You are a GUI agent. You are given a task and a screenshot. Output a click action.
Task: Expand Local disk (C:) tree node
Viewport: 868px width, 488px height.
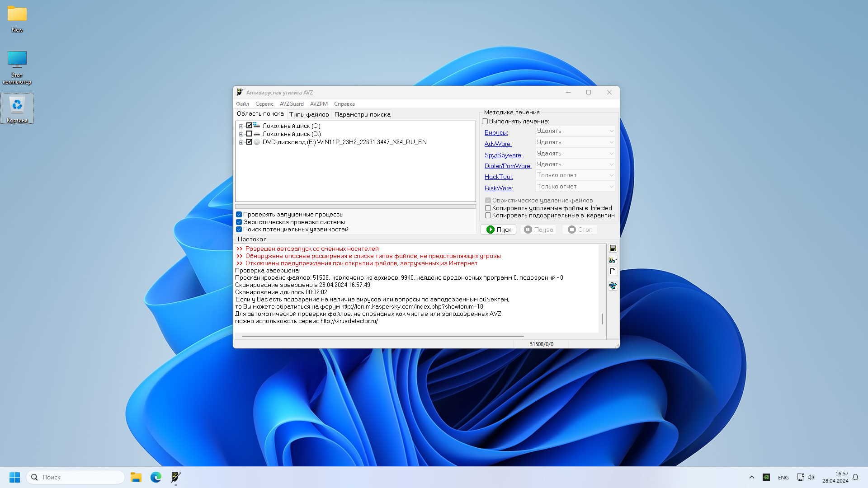click(x=241, y=126)
